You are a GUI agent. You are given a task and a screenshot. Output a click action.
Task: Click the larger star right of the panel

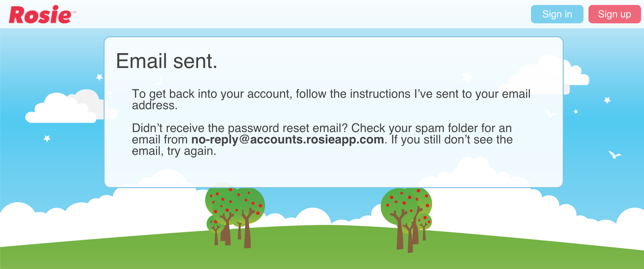pos(607,100)
